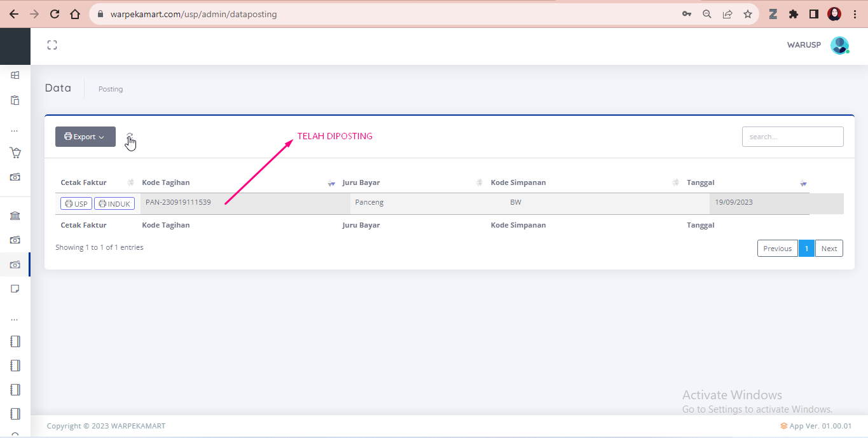868x438 pixels.
Task: Go to the Next page of entries
Action: [x=829, y=249]
